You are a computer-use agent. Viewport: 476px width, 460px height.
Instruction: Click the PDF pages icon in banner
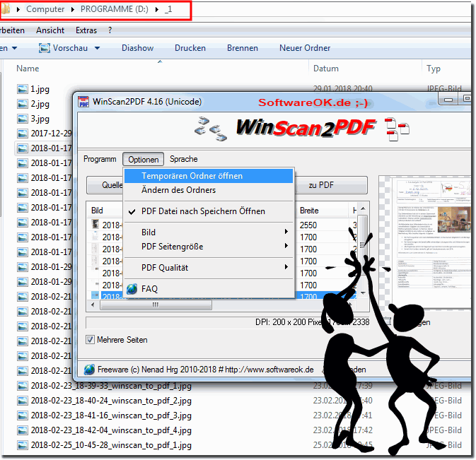tap(397, 129)
